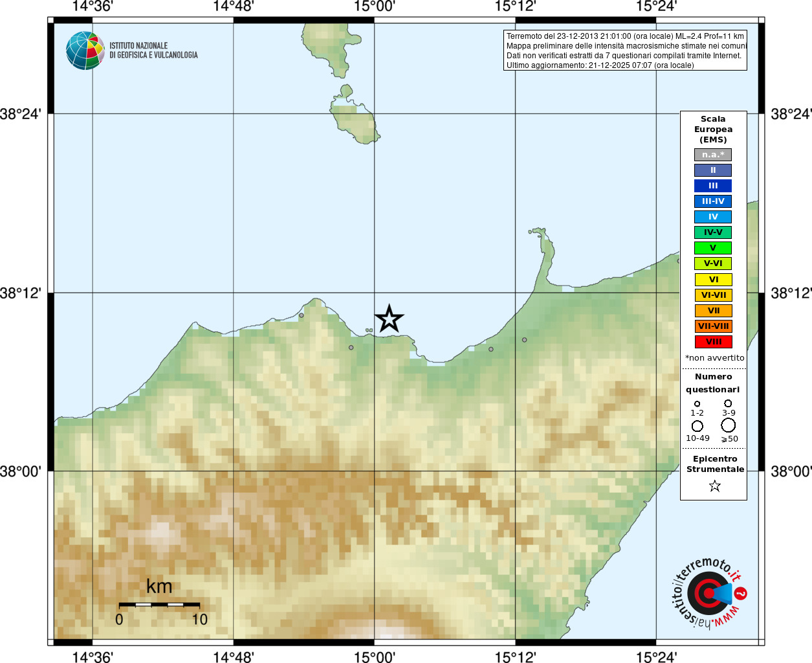Click the red intensity VIII legend swatch
The image size is (812, 663).
point(713,342)
